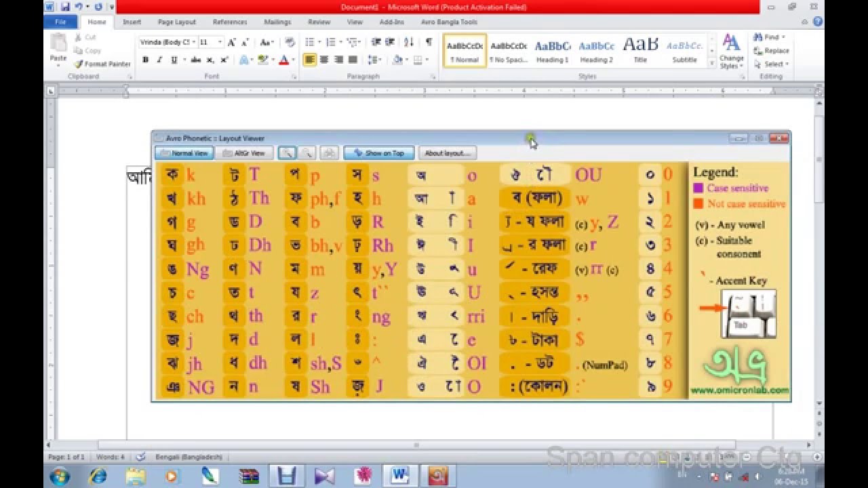Align text right
The width and height of the screenshot is (868, 488).
(x=338, y=60)
